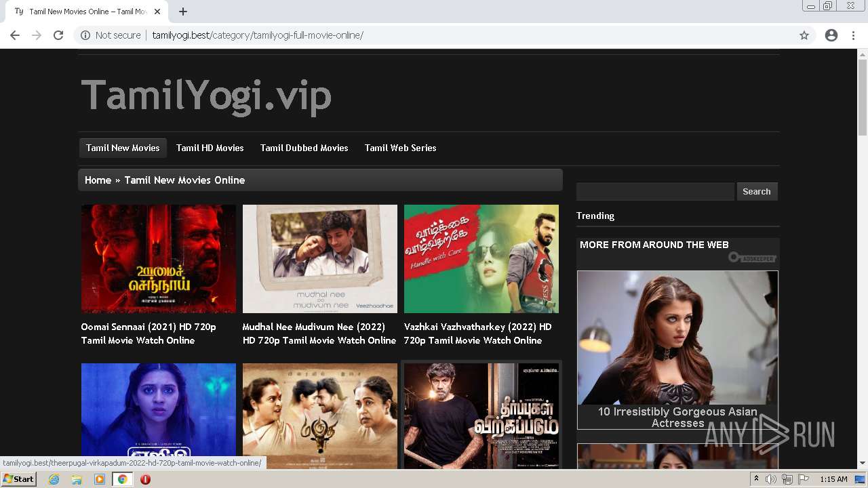Image resolution: width=868 pixels, height=488 pixels.
Task: Close the Tamil New Movies tab
Action: (x=157, y=12)
